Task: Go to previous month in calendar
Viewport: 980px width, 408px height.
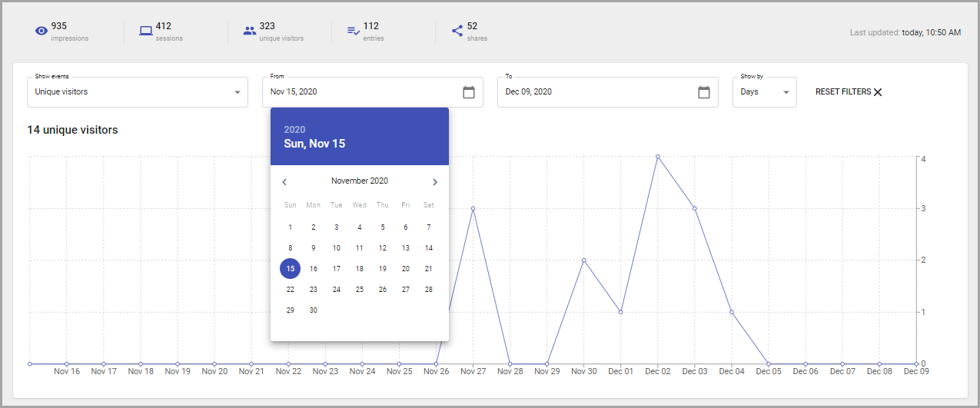Action: 284,182
